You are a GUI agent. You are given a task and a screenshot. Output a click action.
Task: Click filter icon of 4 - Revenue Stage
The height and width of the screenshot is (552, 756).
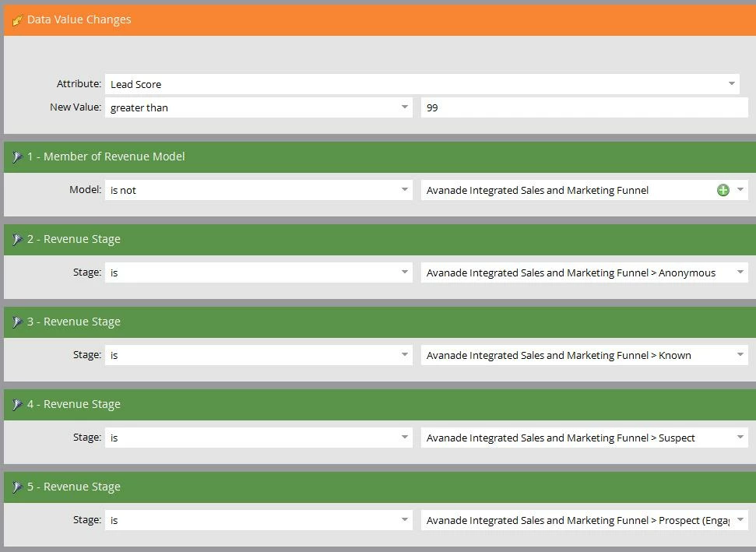pyautogui.click(x=17, y=405)
